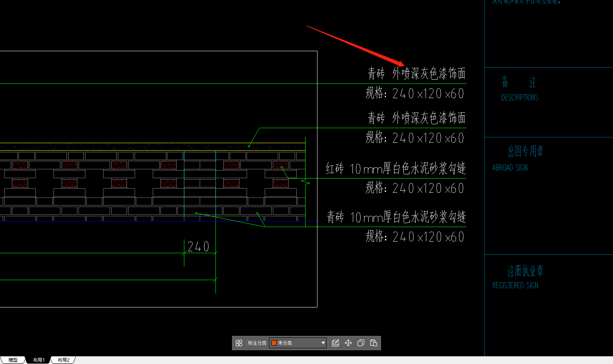The width and height of the screenshot is (613, 364).
Task: Click the ABROAD SIGN label
Action: click(x=510, y=168)
